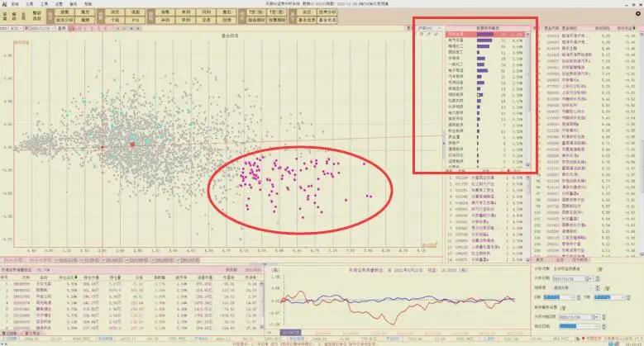The height and width of the screenshot is (346, 644).
Task: Click icon beside the 波动分析 dropdown
Action: pos(607,288)
